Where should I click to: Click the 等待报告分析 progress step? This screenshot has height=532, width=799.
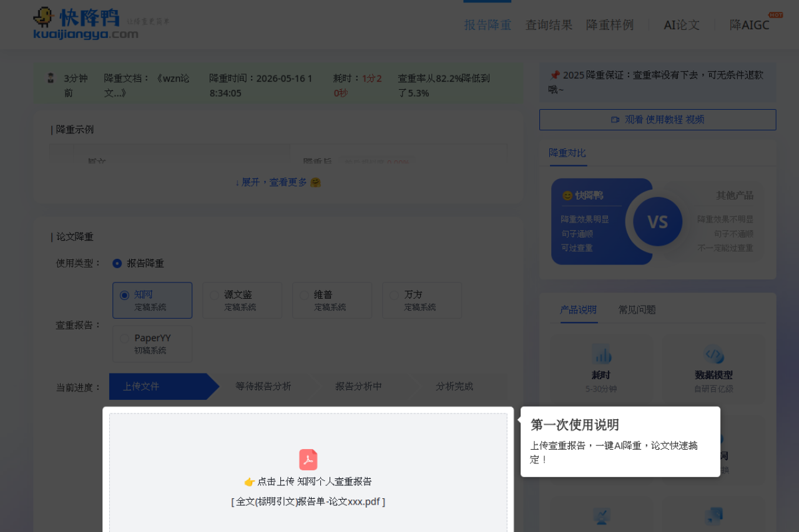pyautogui.click(x=263, y=387)
